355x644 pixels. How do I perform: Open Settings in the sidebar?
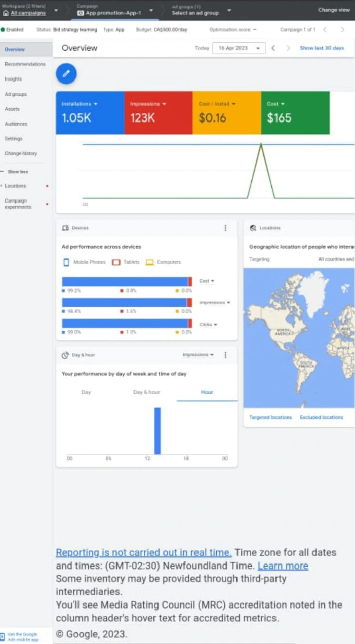pyautogui.click(x=14, y=138)
